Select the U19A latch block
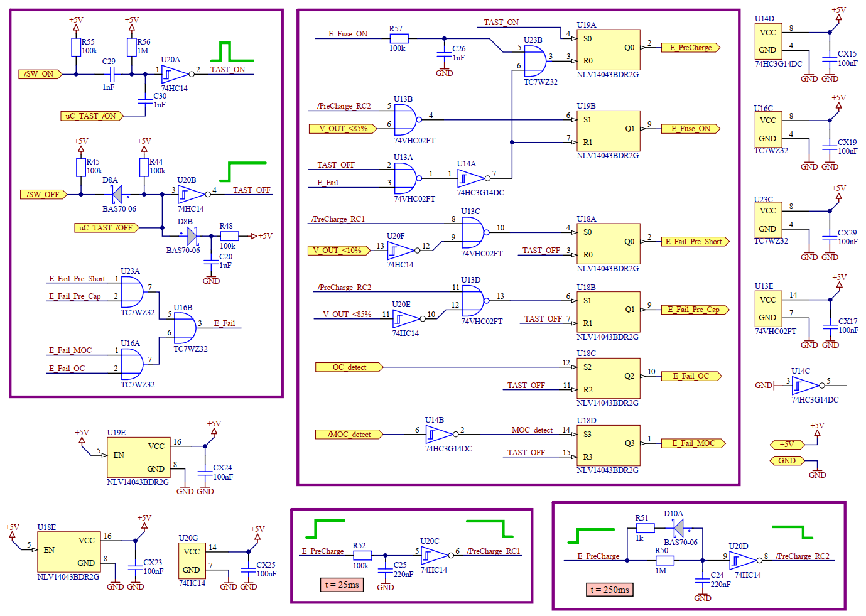866x616 pixels. [x=608, y=50]
